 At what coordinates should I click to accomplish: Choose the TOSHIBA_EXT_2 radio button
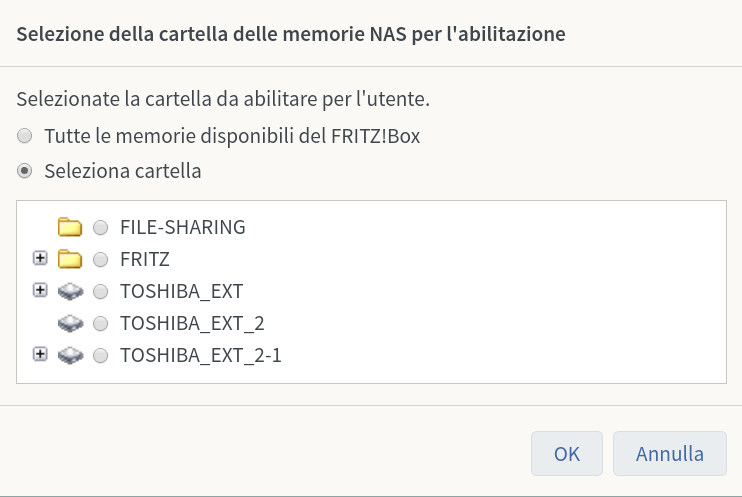[x=100, y=324]
